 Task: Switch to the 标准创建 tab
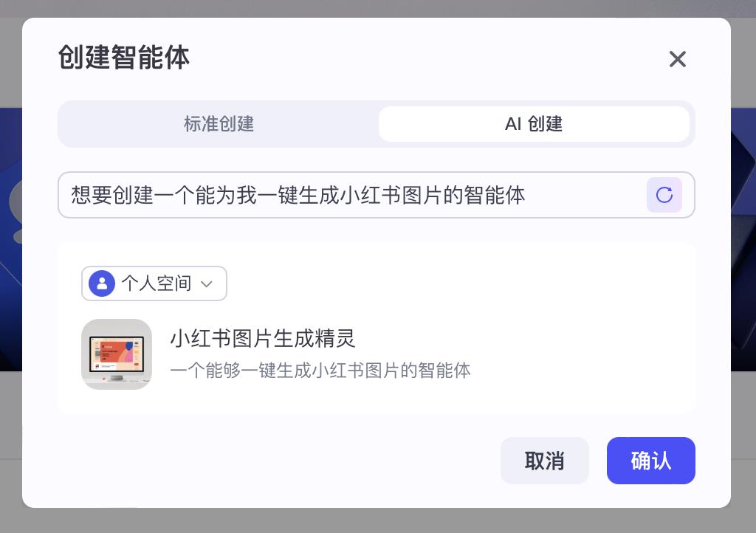tap(219, 124)
